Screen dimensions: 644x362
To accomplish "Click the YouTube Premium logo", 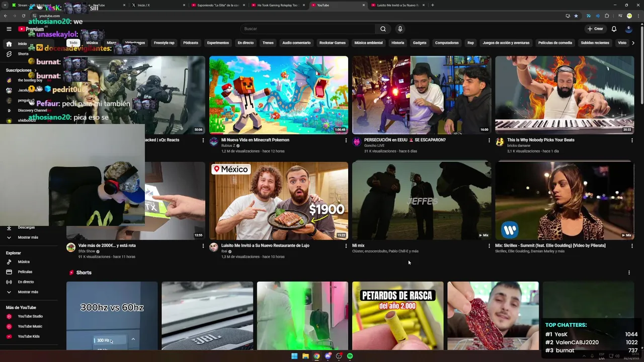I will click(31, 29).
